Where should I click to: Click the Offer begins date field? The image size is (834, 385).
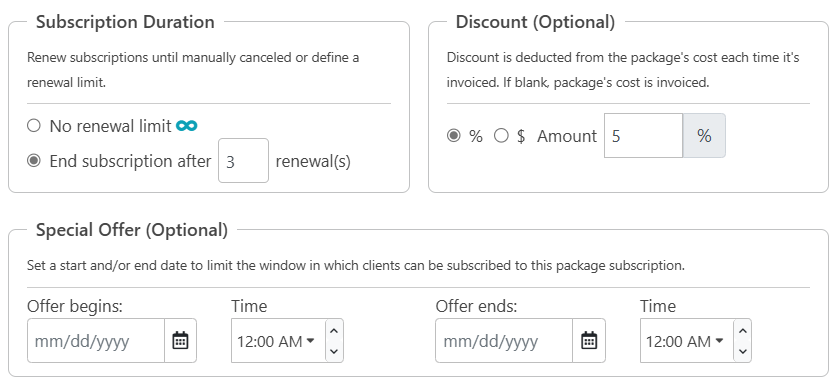96,340
